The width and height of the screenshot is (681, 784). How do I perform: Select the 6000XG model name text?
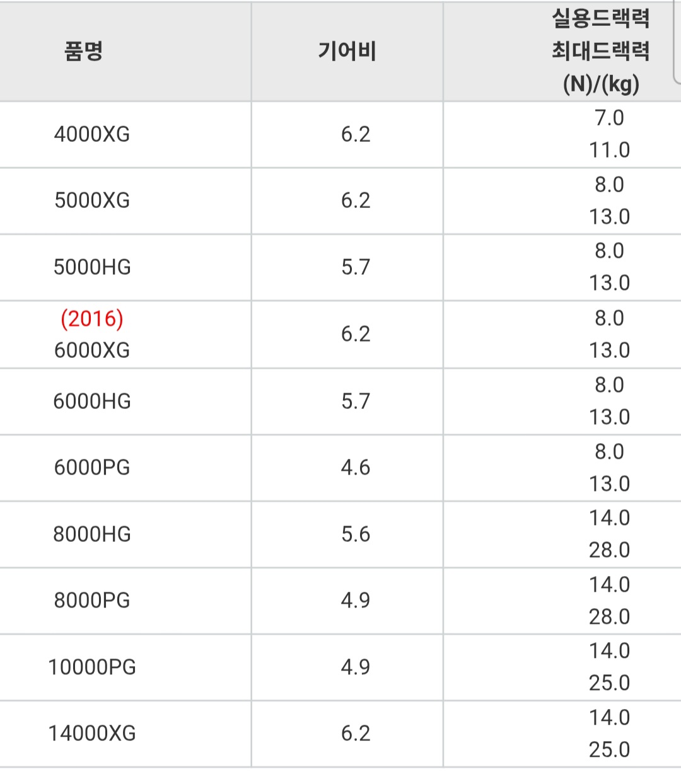[92, 350]
